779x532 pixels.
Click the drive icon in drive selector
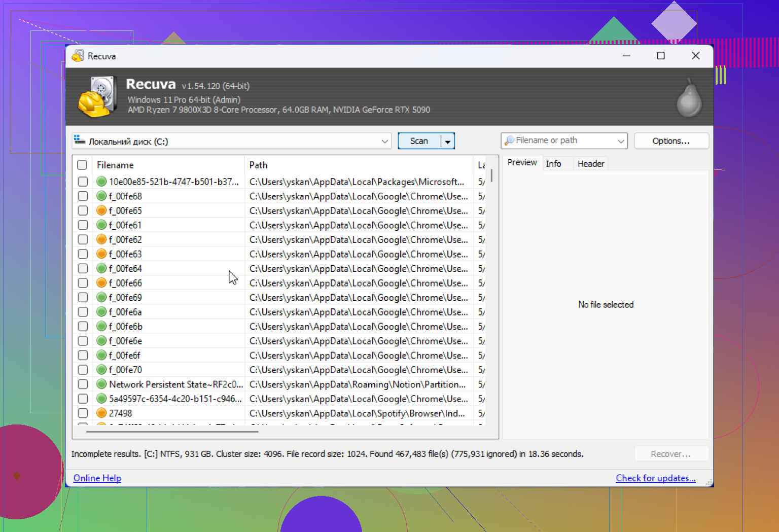pyautogui.click(x=80, y=140)
